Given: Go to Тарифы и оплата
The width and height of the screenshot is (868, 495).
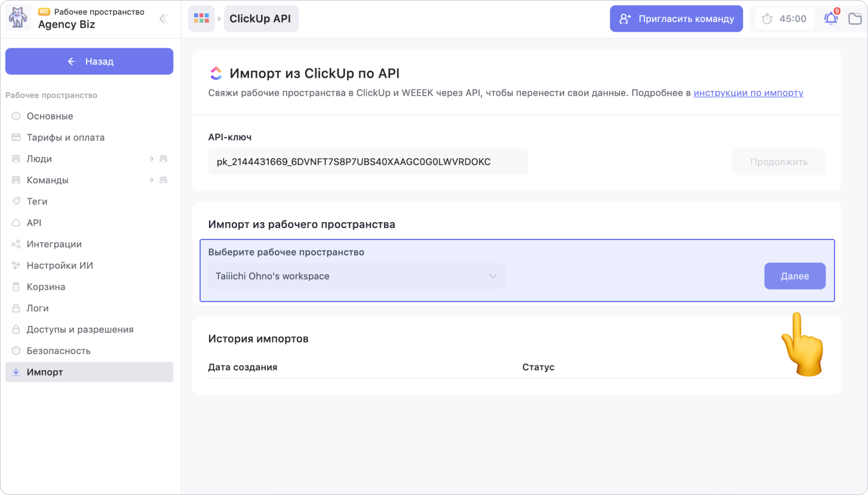Looking at the screenshot, I should tap(65, 137).
